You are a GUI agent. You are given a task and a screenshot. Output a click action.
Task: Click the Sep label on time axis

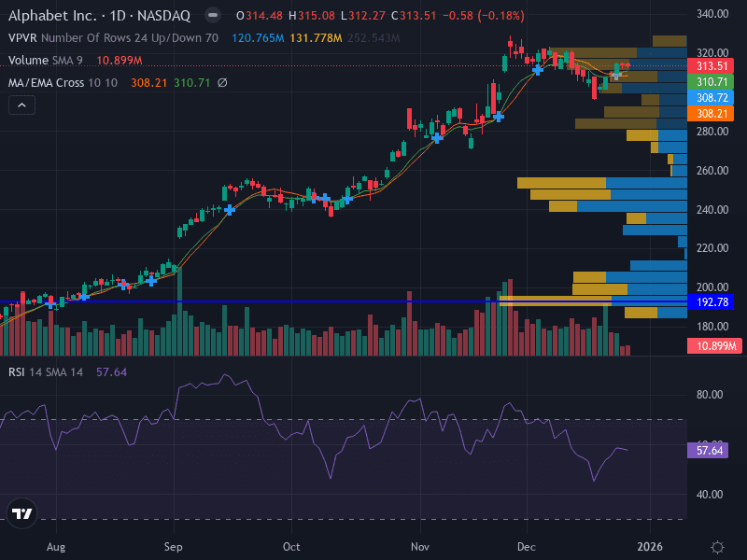(174, 547)
